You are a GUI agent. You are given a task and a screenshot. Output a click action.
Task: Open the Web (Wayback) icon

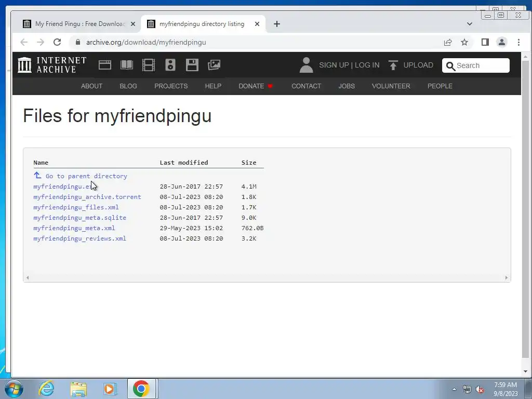click(105, 65)
